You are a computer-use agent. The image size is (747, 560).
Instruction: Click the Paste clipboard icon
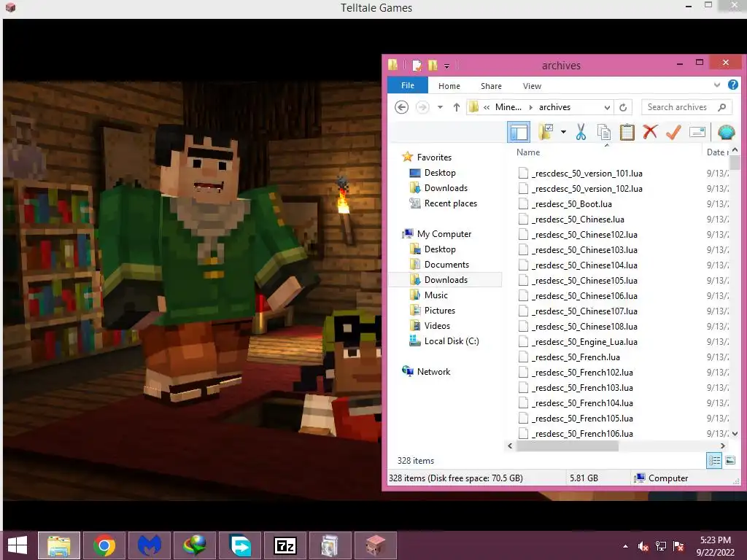tap(627, 132)
